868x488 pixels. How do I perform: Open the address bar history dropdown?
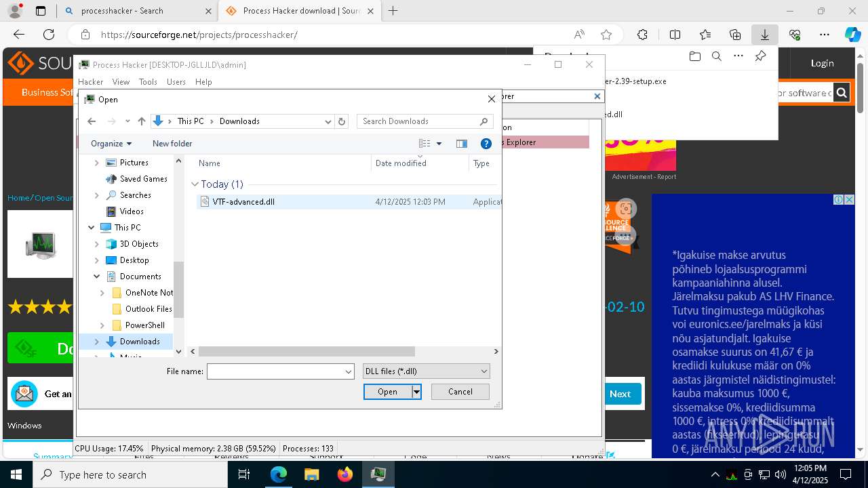point(328,121)
